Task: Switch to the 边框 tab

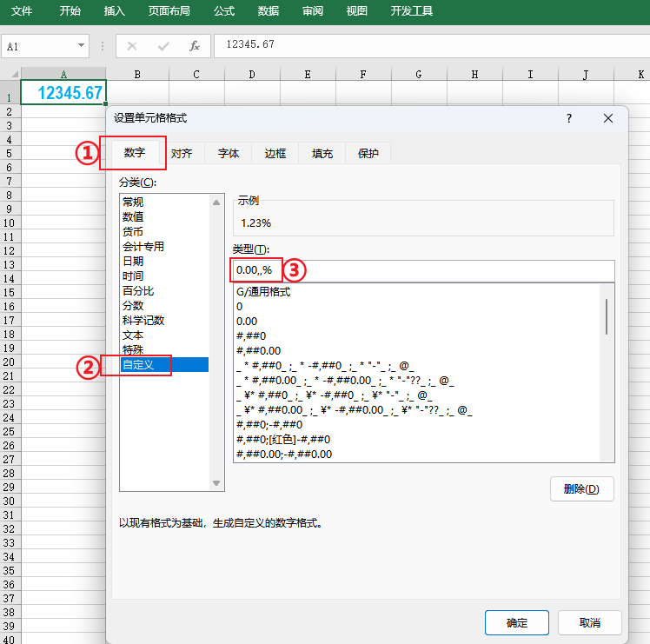Action: [x=275, y=154]
